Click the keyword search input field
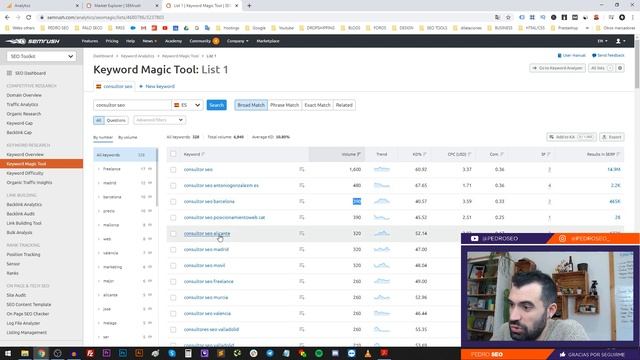Viewport: 640px width, 360px height. [132, 105]
